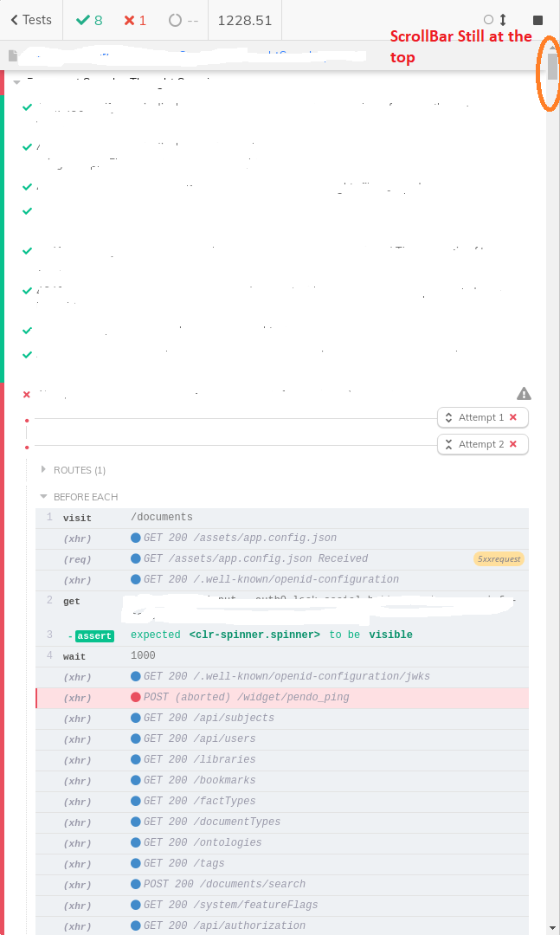Select the get command at step 2
This screenshot has width=560, height=935.
pyautogui.click(x=282, y=608)
